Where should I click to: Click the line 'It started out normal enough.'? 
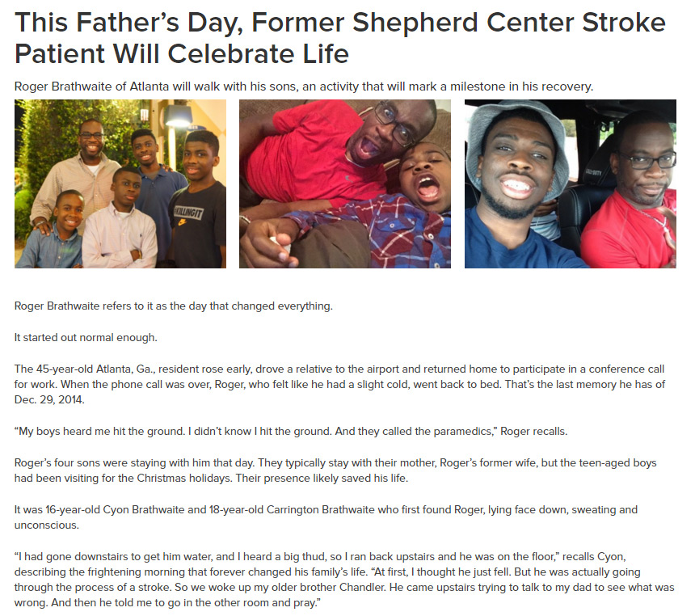(86, 337)
